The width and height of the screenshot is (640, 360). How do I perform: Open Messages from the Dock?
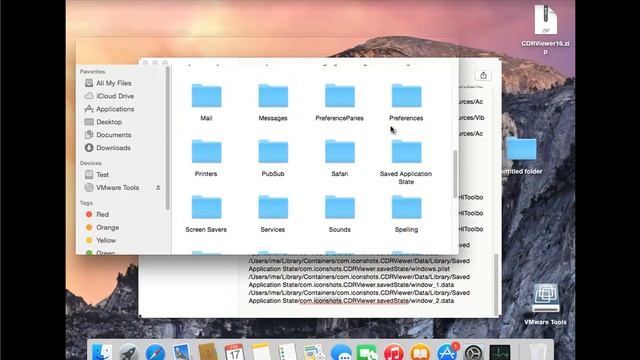(x=341, y=352)
